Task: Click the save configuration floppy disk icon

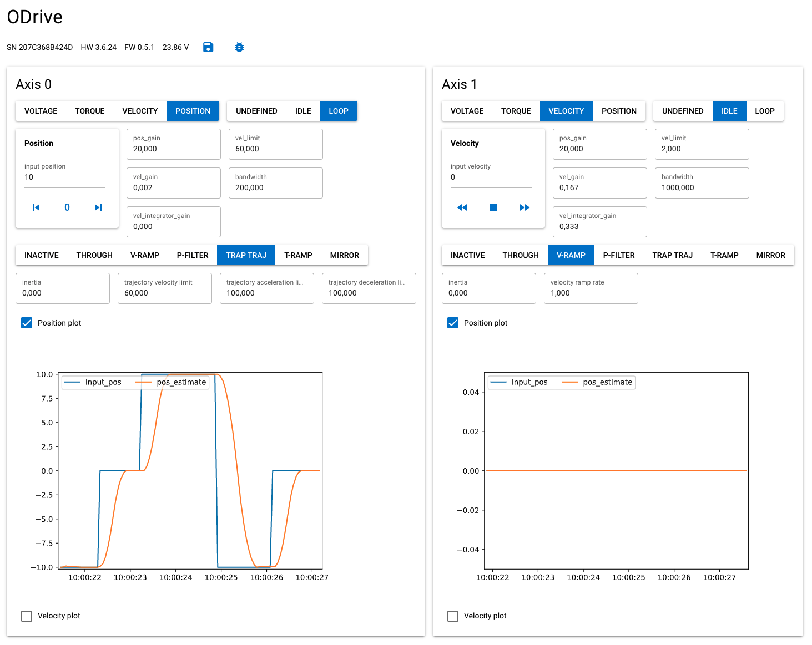Action: pos(208,47)
